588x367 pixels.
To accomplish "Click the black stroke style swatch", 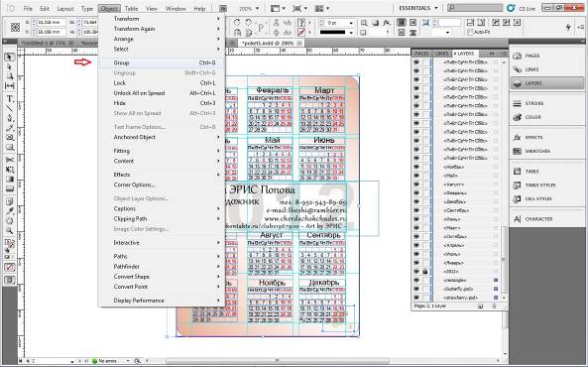I will click(x=332, y=33).
